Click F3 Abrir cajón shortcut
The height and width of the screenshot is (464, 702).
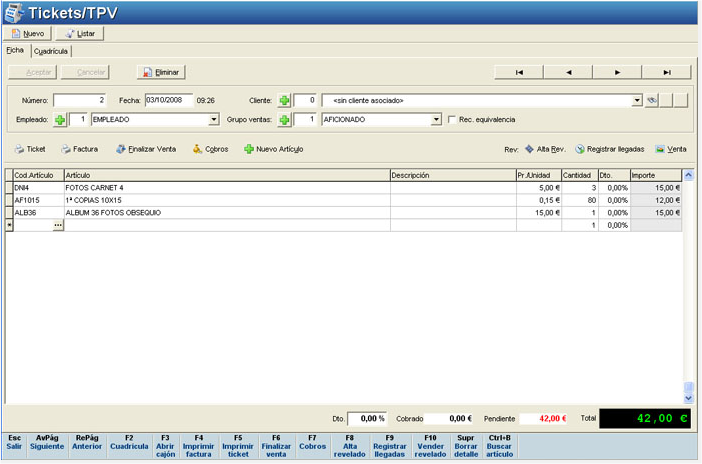click(165, 446)
